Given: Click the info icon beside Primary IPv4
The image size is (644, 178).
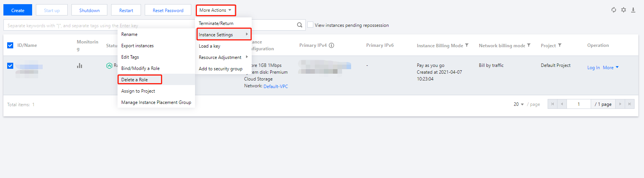Looking at the screenshot, I should [331, 45].
